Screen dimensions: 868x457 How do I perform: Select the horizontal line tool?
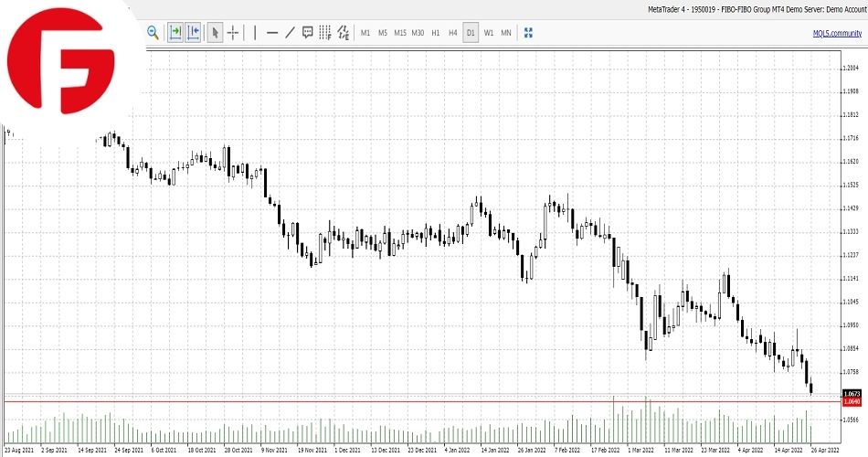(x=271, y=33)
